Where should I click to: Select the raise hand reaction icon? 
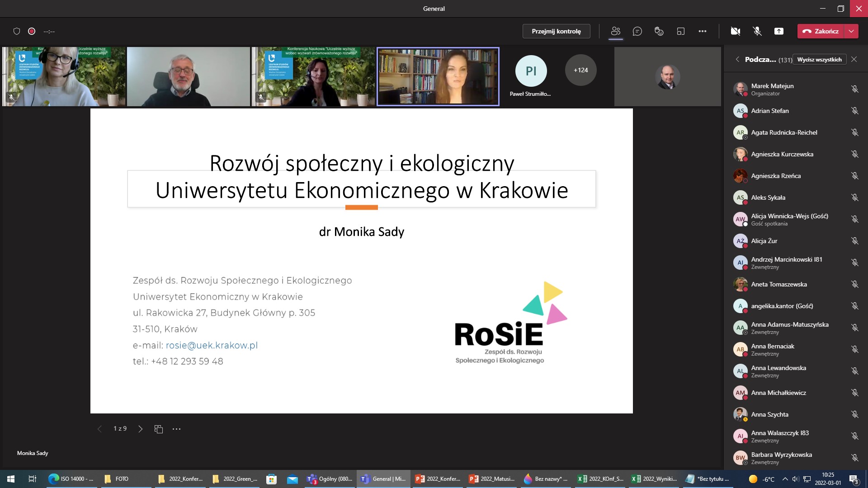pos(659,31)
